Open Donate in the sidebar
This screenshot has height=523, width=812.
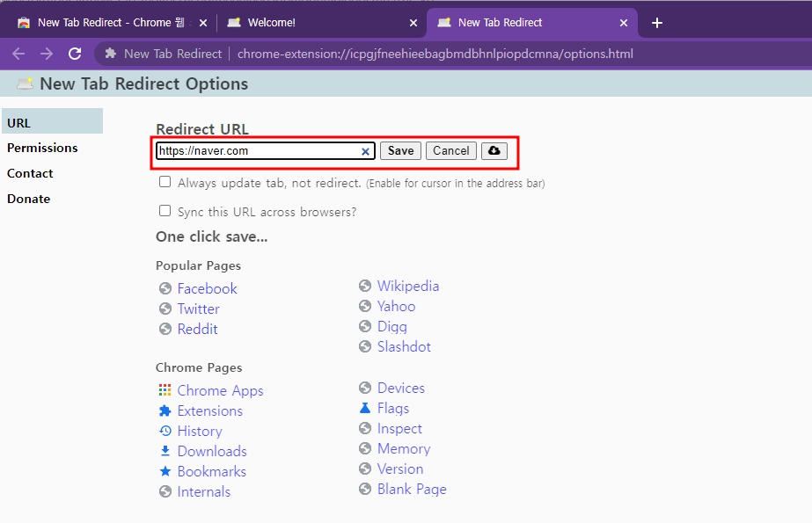pyautogui.click(x=28, y=199)
